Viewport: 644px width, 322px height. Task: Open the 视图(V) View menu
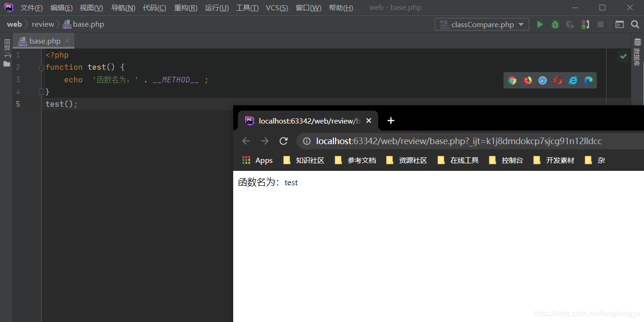pyautogui.click(x=92, y=7)
